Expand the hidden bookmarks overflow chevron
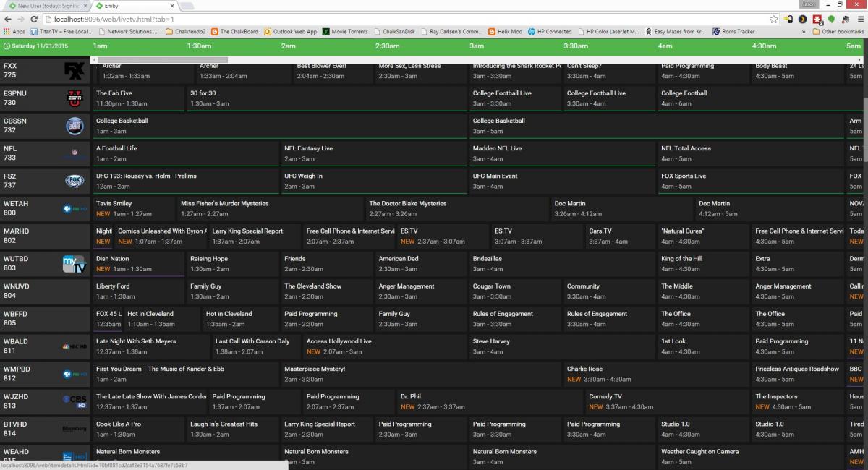868x470 pixels. 804,32
